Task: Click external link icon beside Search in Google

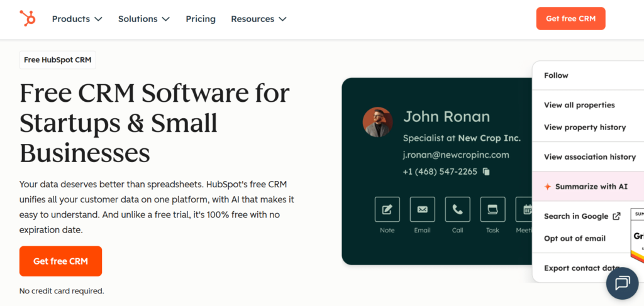Action: tap(616, 216)
